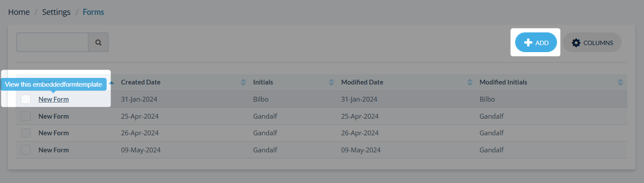Sort by Modified Date column arrows
Screen dimensions: 644x183
pos(470,82)
